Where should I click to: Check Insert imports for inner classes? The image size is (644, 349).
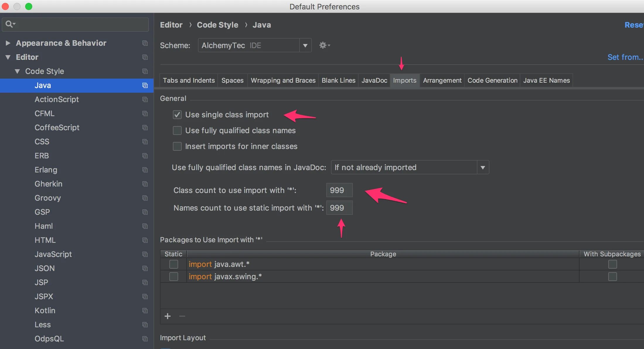177,146
